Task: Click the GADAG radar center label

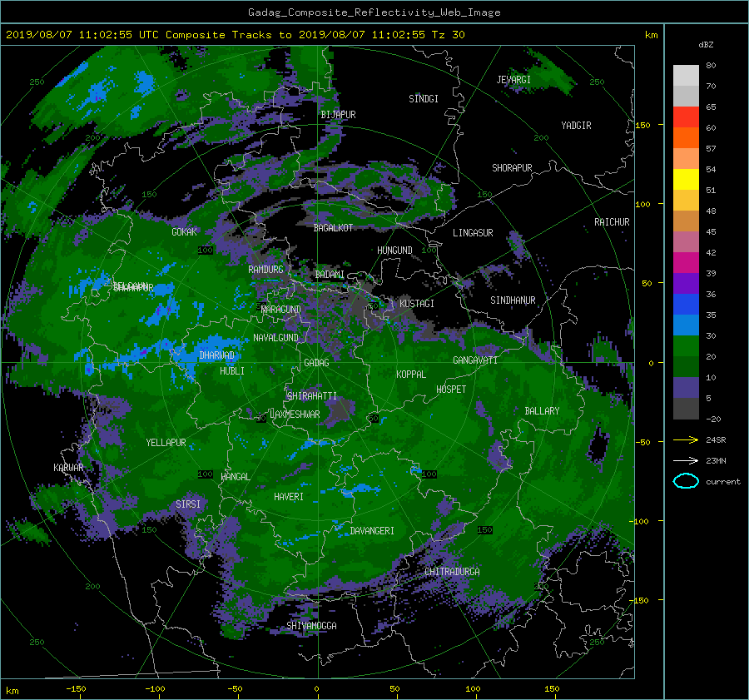Action: 316,363
